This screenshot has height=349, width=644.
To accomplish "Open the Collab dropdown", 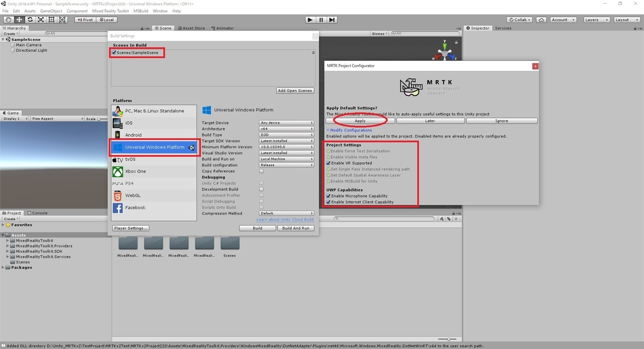I will [520, 20].
